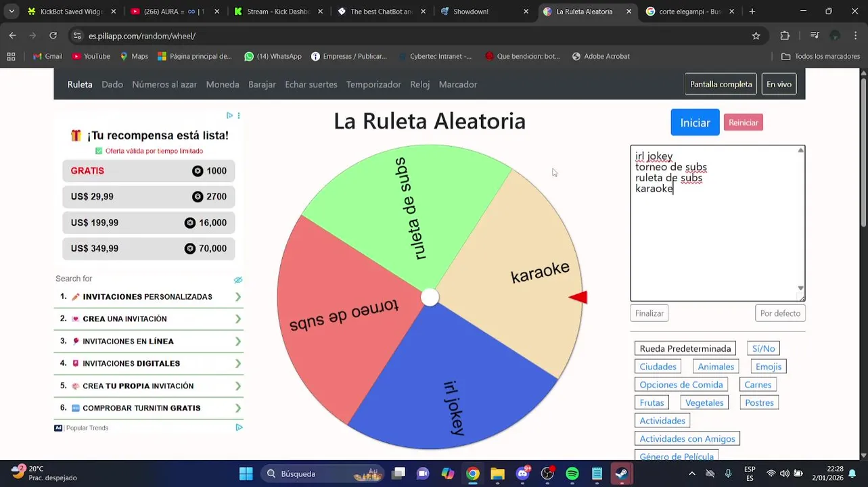
Task: Switch to the Showdown! browser tab
Action: click(484, 11)
